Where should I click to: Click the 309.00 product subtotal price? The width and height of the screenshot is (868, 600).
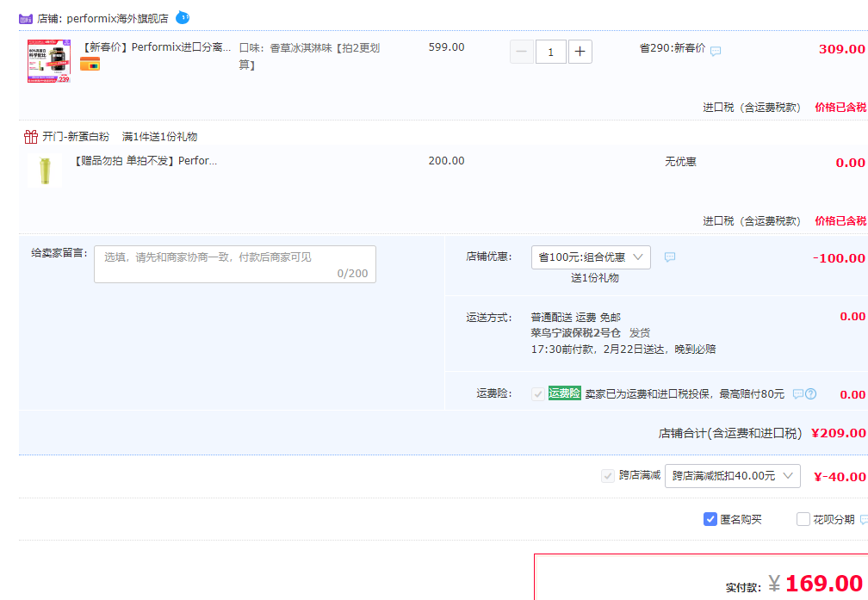842,49
